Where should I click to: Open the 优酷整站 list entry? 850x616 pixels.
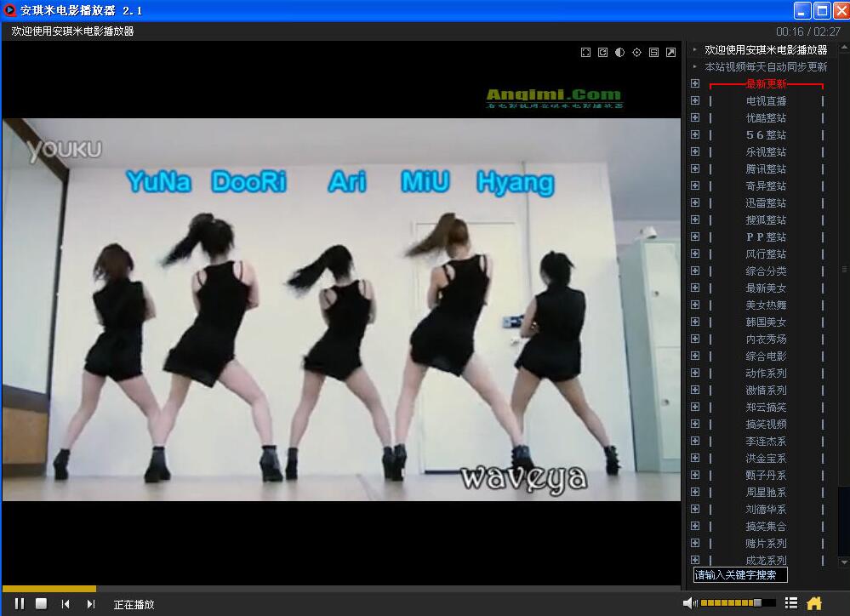pos(766,117)
